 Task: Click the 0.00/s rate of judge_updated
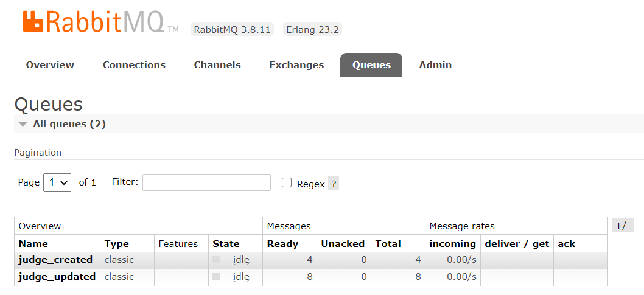coord(461,277)
